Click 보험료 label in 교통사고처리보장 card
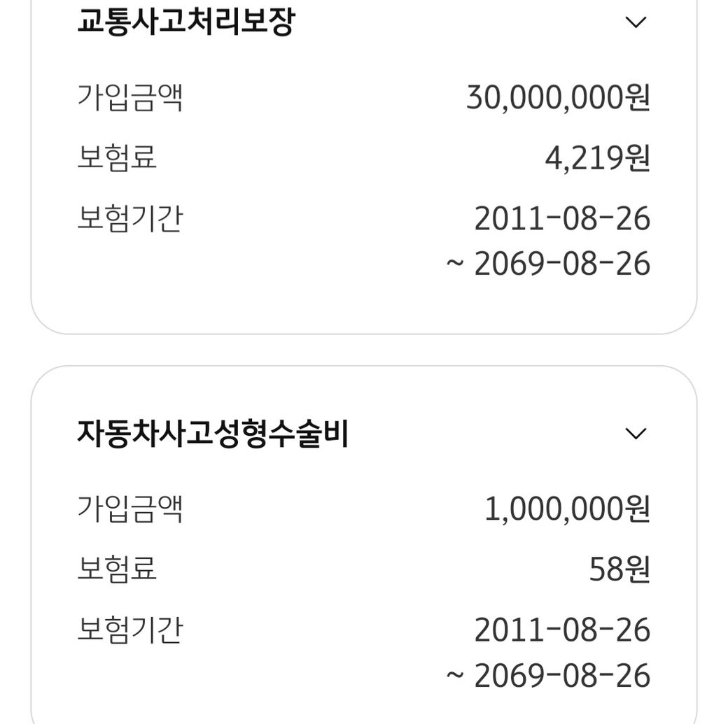This screenshot has width=728, height=724. 116,158
